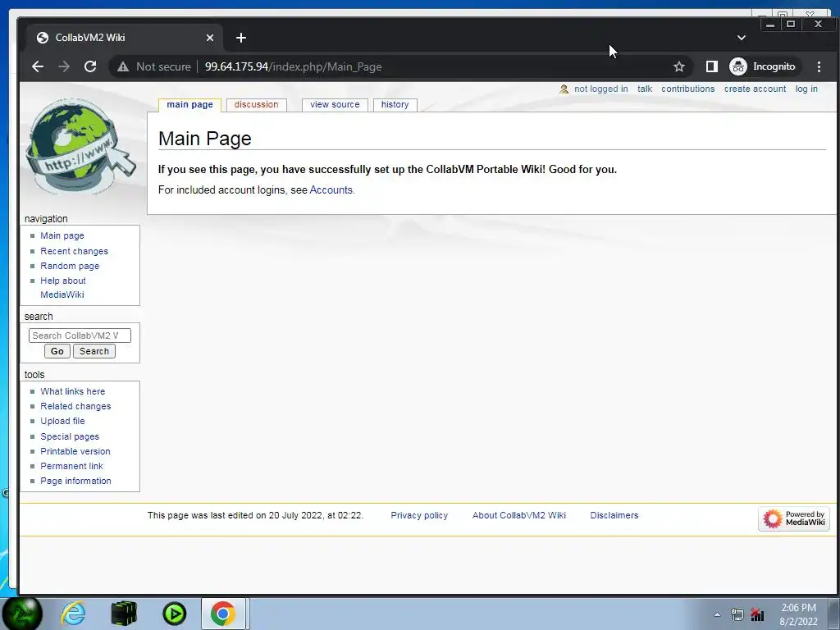The image size is (840, 630).
Task: Expand the tab search chevron
Action: [741, 38]
